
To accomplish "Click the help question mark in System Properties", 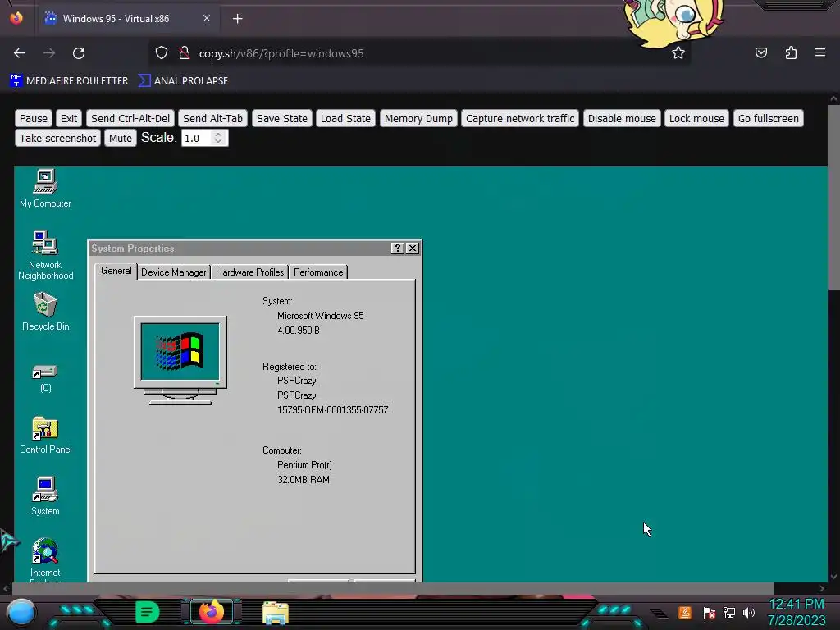I will point(397,248).
